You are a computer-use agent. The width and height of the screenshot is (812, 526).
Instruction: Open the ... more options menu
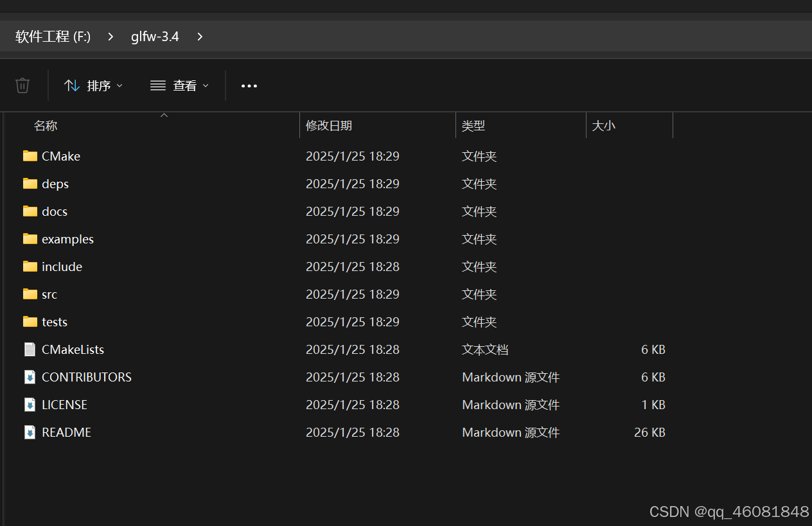click(249, 85)
